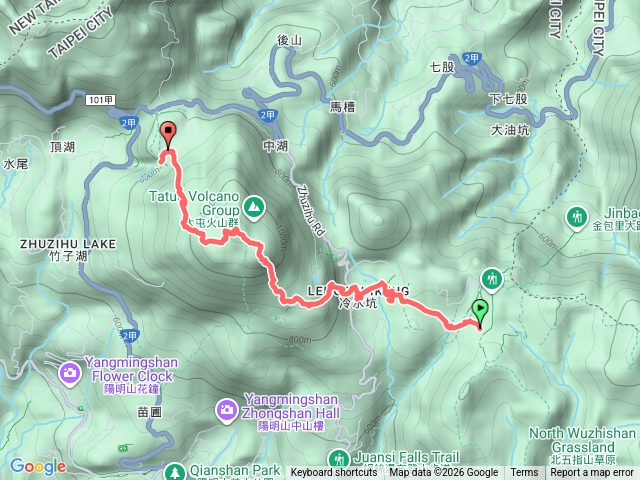Click the red trail end marker pin

point(168,135)
